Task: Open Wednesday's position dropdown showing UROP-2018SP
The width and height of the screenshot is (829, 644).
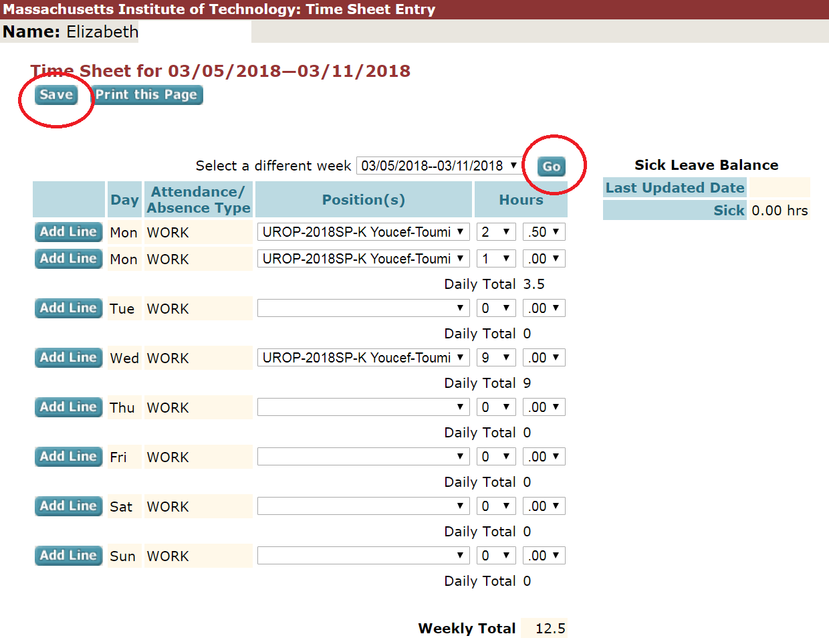Action: 363,358
